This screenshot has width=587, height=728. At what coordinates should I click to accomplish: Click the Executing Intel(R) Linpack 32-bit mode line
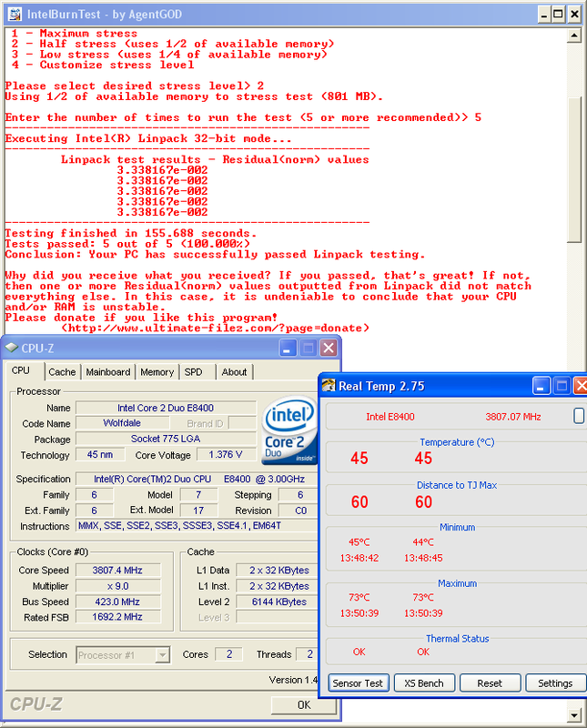tap(148, 138)
